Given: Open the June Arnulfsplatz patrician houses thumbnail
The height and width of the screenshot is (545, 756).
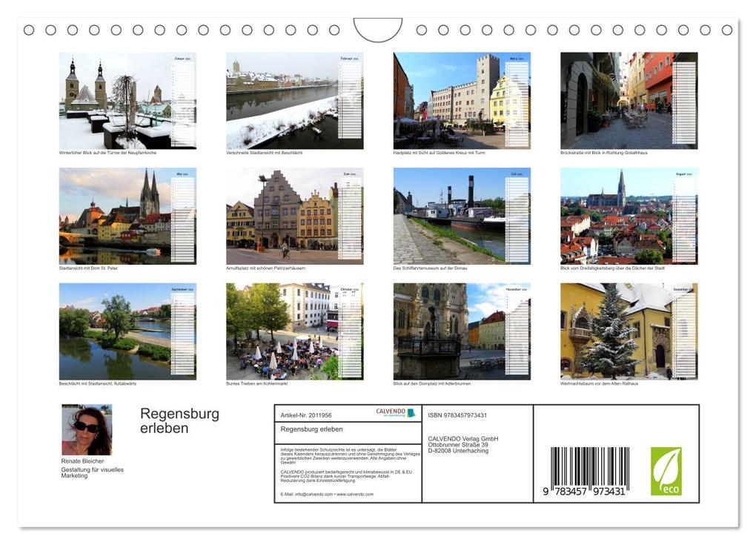Looking at the screenshot, I should point(294,216).
